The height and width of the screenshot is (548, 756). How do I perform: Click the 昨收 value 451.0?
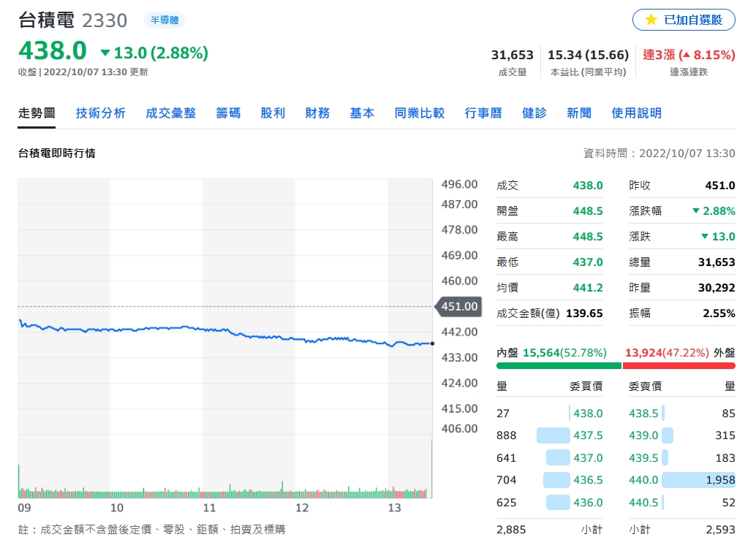click(720, 186)
